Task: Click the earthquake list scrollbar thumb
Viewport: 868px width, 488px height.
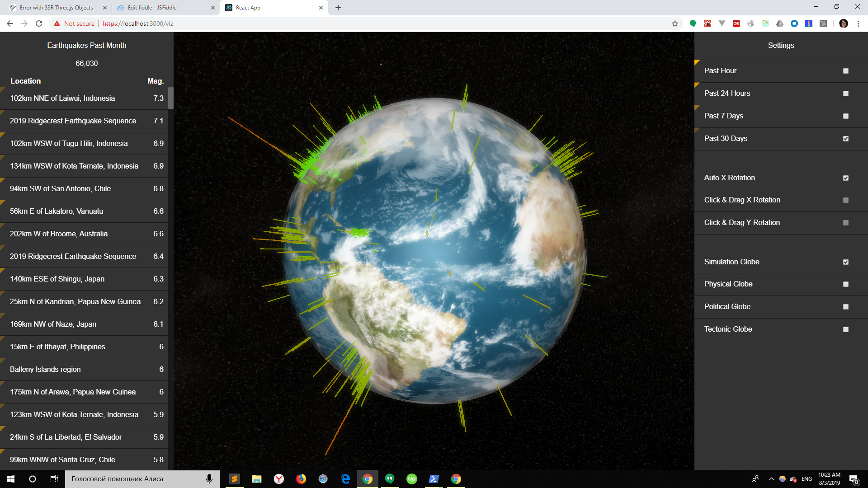Action: [x=170, y=98]
